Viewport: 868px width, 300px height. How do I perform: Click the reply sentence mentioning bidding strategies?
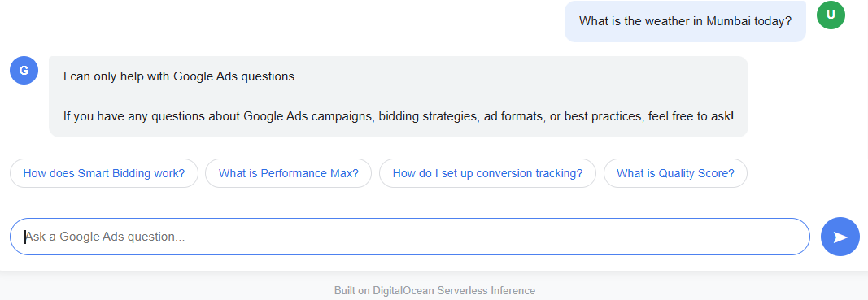click(x=399, y=117)
